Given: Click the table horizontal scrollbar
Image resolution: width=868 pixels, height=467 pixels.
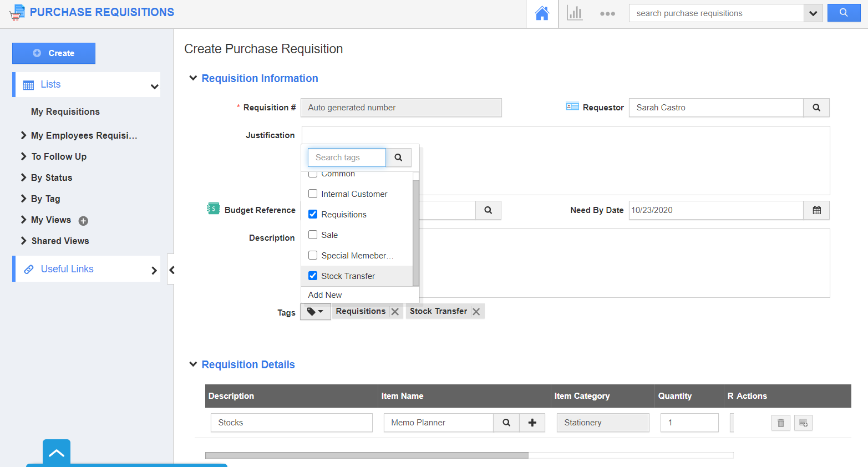Looking at the screenshot, I should [x=367, y=455].
